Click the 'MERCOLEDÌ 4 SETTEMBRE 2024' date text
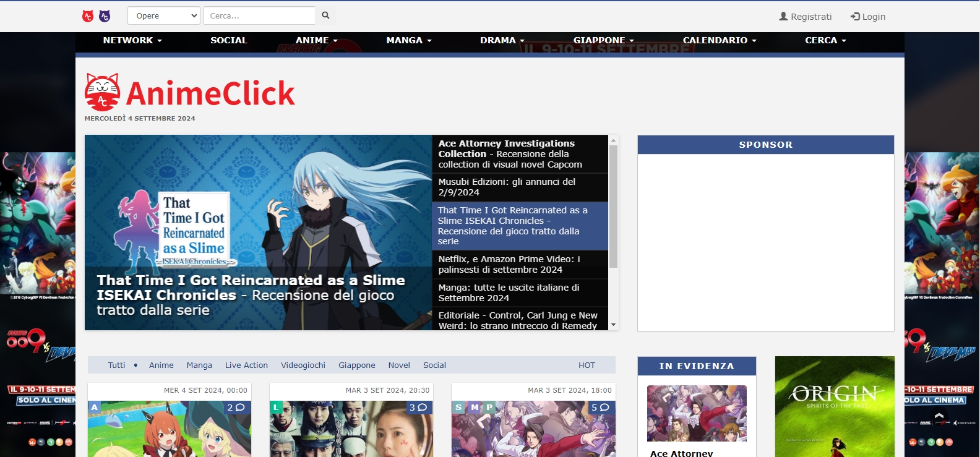980x457 pixels. [x=140, y=118]
